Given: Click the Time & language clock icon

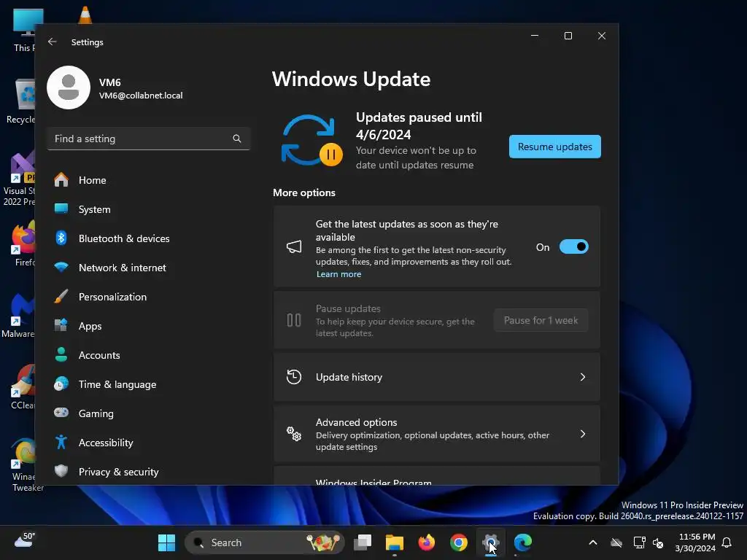Looking at the screenshot, I should tap(61, 384).
